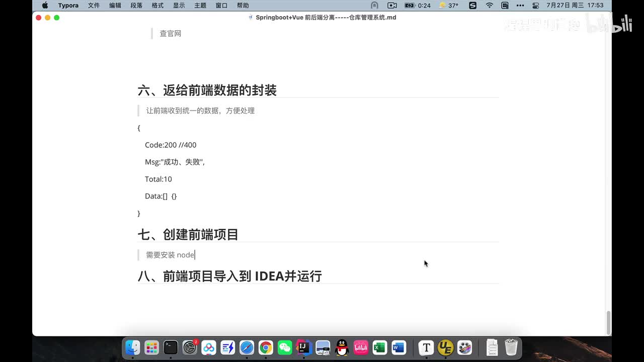Launch Google Chrome from the Dock
Screen dimensions: 644x362
point(266,347)
